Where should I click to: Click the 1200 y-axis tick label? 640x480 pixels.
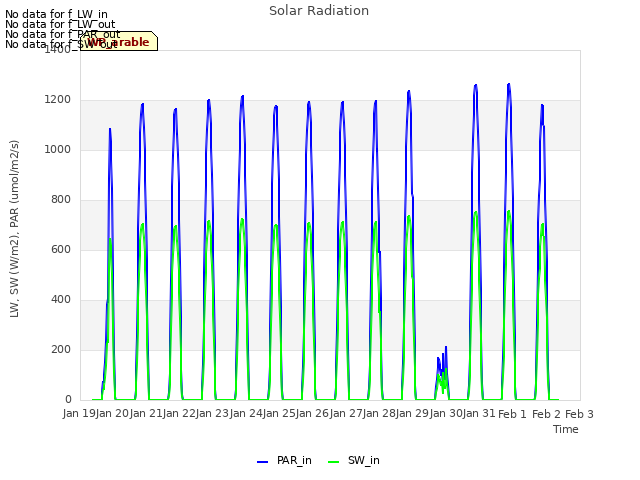pos(58,100)
